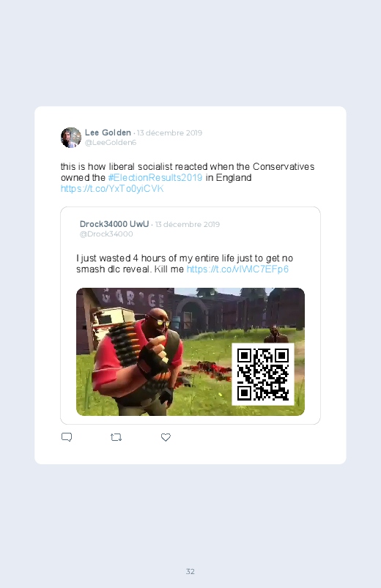Click the quoted tweet's 13 décembre 2019 date
The width and height of the screenshot is (381, 588).
click(188, 225)
